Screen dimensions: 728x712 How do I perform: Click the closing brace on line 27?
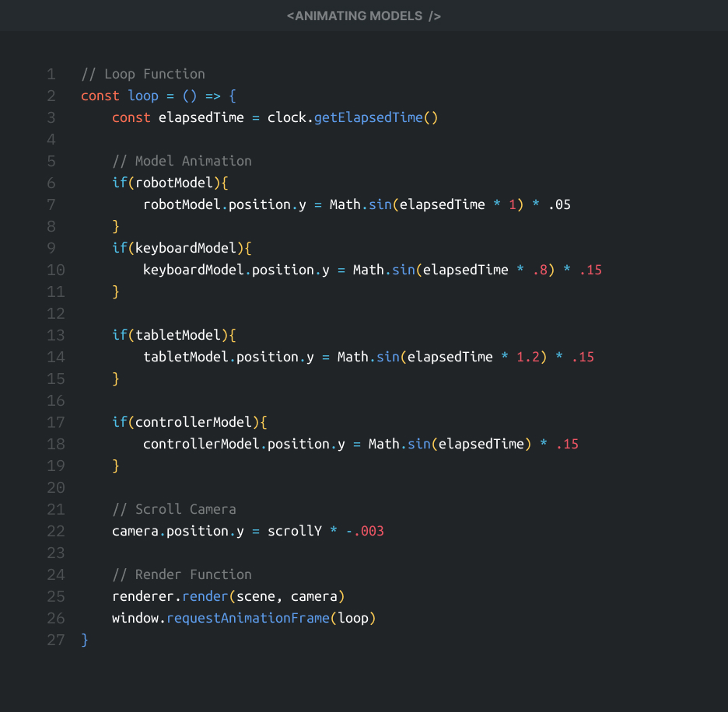point(85,640)
